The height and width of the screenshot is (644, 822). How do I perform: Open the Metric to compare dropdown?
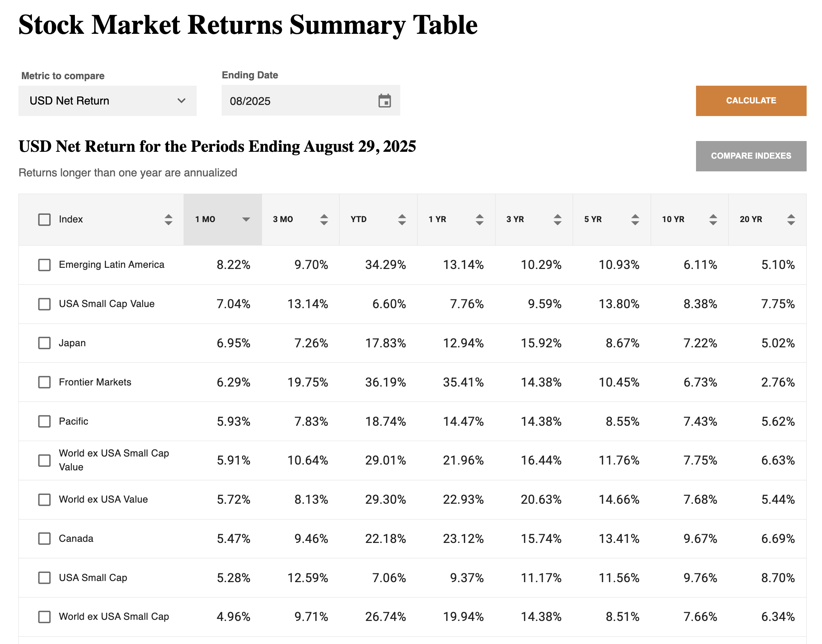click(108, 101)
